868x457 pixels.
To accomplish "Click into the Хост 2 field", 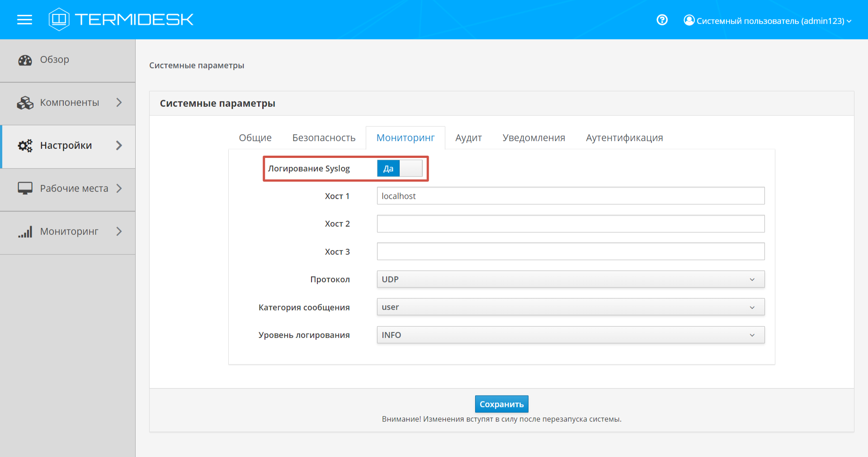I will point(571,224).
